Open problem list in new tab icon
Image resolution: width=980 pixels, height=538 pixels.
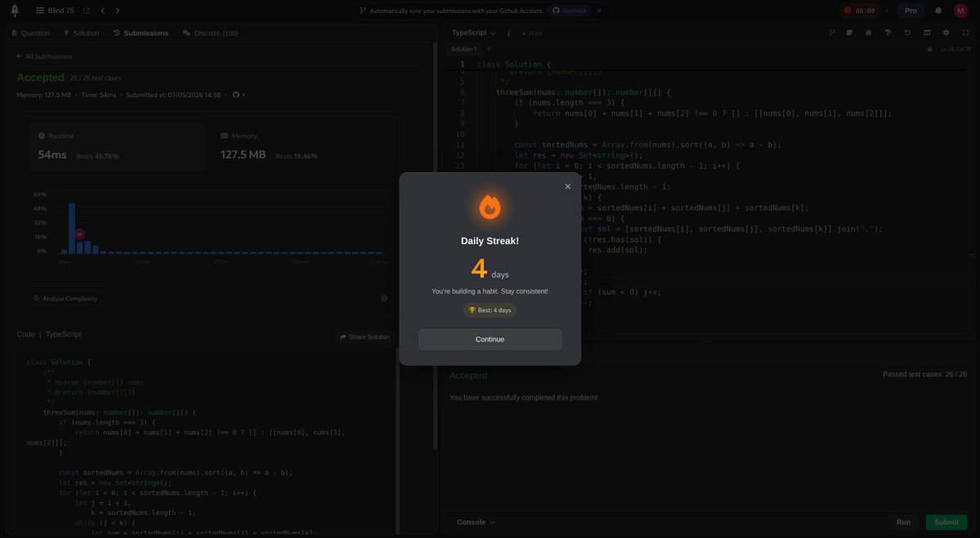point(87,11)
